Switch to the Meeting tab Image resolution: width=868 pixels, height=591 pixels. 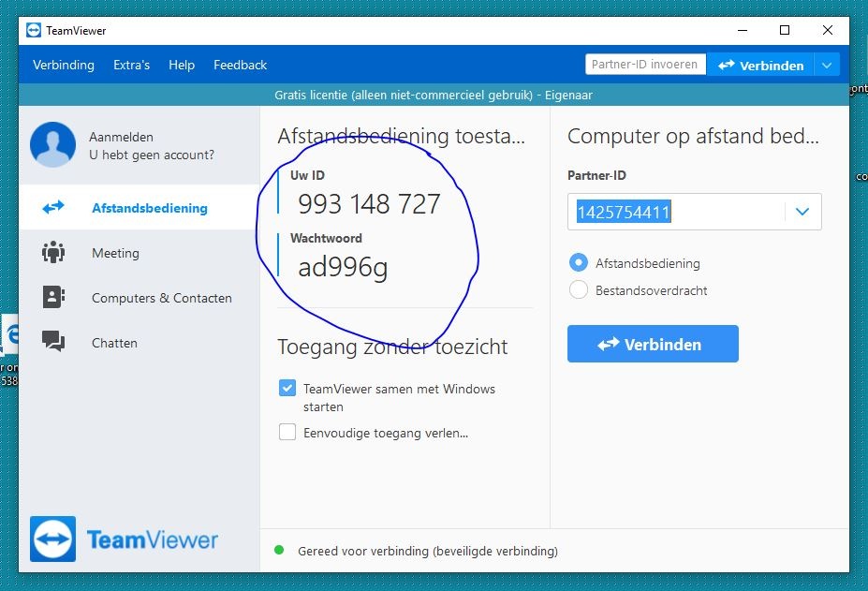coord(139,253)
